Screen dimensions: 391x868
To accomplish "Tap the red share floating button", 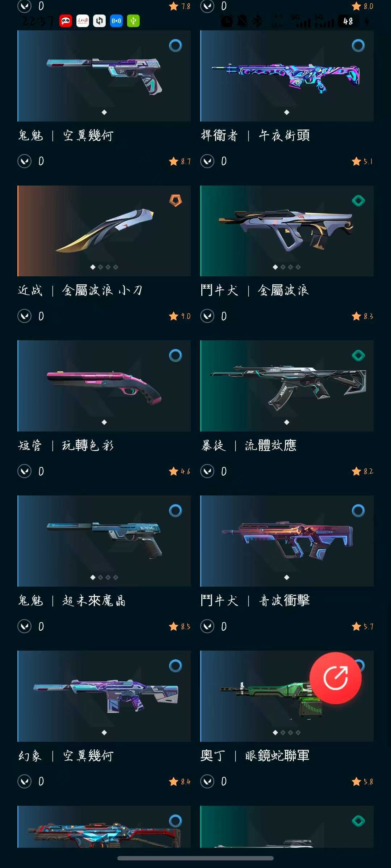I will click(x=336, y=678).
